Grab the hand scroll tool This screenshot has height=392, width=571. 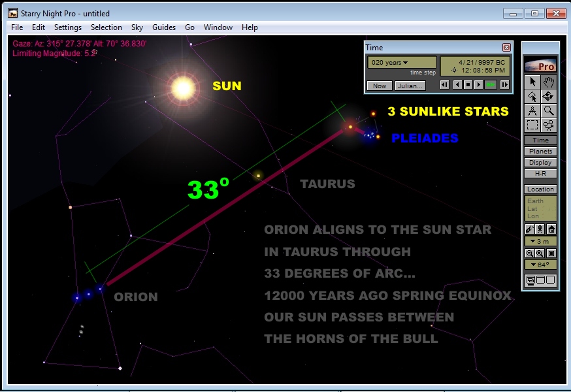pyautogui.click(x=549, y=80)
